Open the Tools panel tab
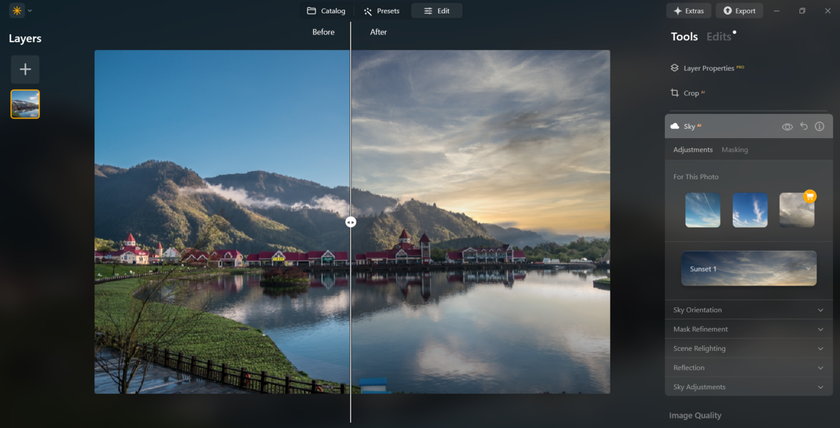The height and width of the screenshot is (428, 840). [684, 36]
